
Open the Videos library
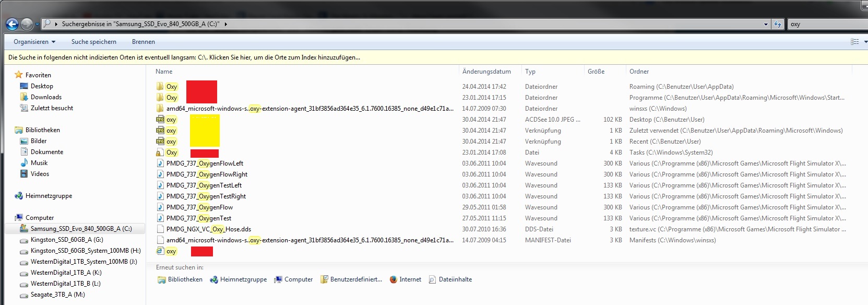[40, 174]
